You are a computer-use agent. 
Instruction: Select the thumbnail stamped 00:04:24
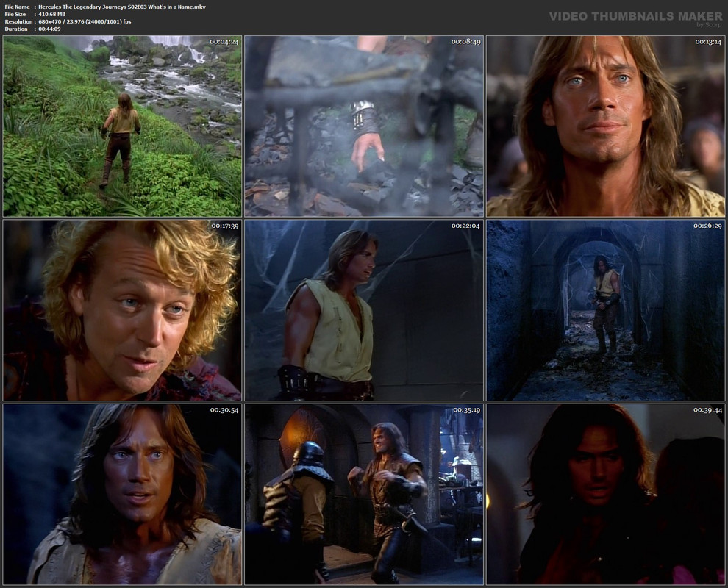pyautogui.click(x=122, y=126)
